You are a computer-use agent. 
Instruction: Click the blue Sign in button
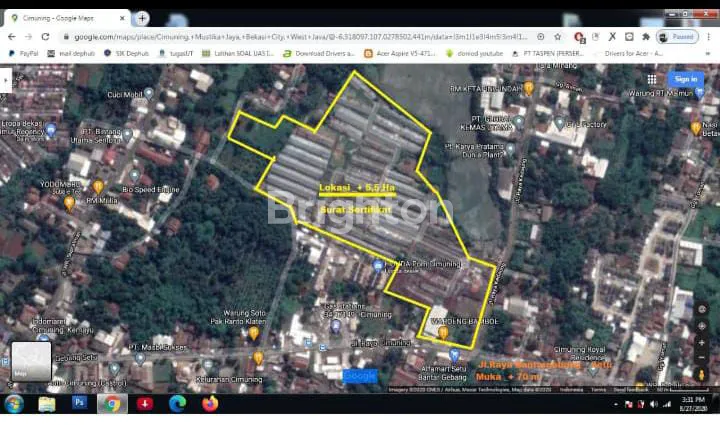point(686,79)
